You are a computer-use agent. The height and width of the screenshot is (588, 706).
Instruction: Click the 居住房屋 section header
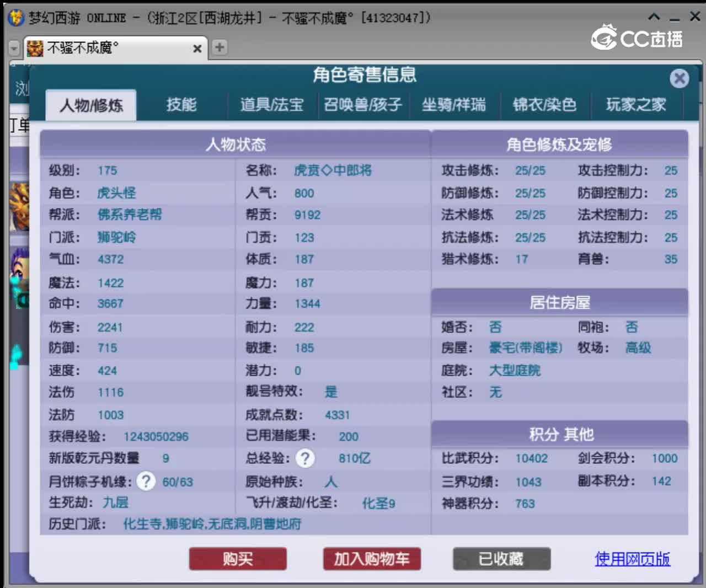[559, 302]
